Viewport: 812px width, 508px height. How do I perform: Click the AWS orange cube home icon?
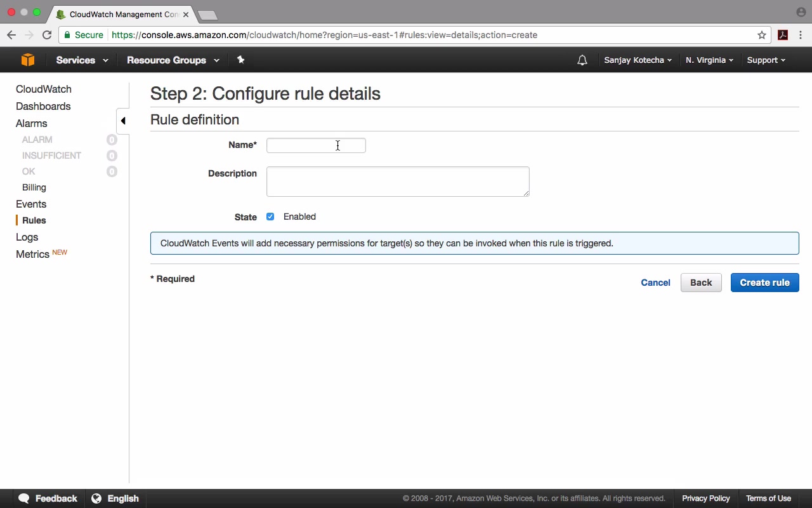click(x=28, y=60)
